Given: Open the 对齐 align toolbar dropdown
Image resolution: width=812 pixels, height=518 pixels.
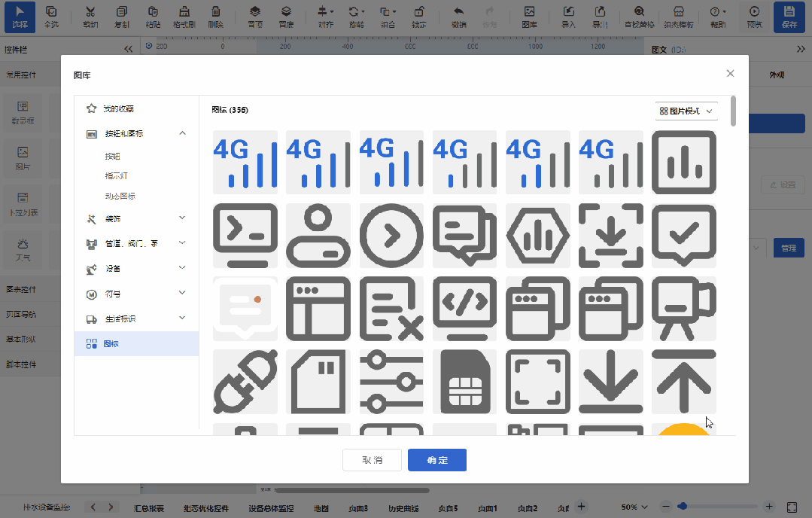Looking at the screenshot, I should [x=326, y=17].
